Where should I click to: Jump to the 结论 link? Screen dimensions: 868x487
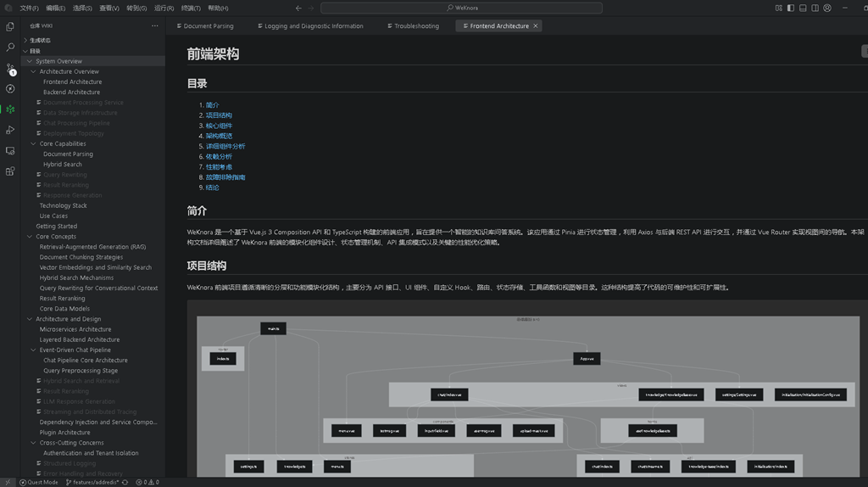coord(213,188)
